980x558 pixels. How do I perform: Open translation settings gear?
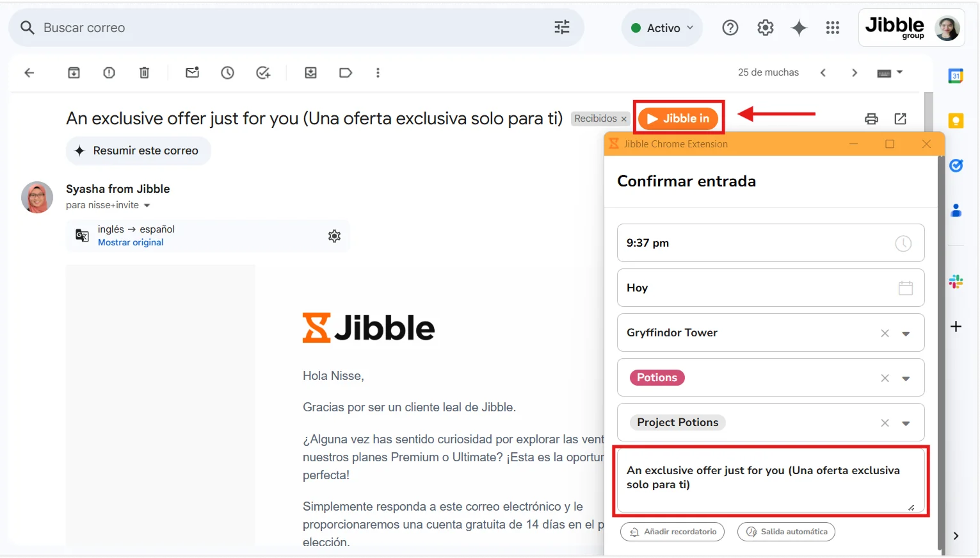334,236
